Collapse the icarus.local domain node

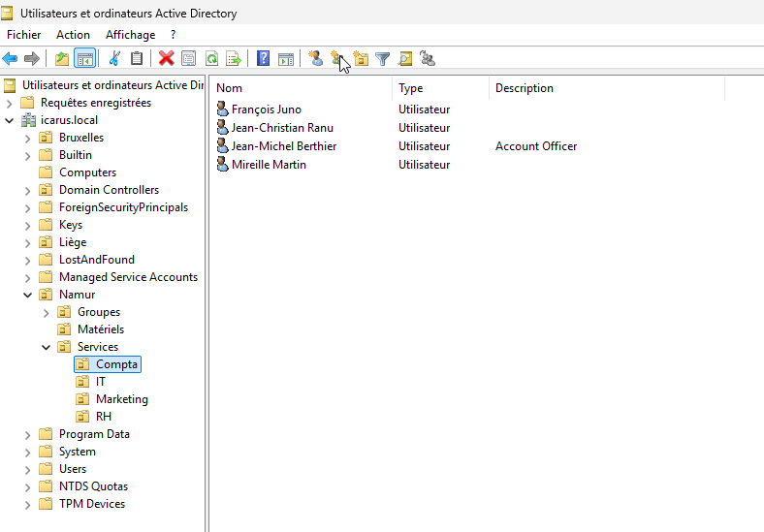[10, 121]
